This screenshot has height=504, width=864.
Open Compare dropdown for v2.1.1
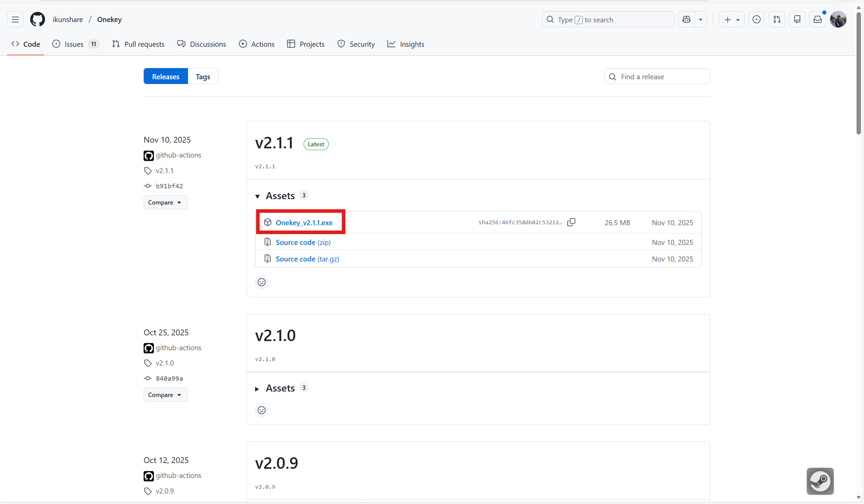click(x=165, y=202)
